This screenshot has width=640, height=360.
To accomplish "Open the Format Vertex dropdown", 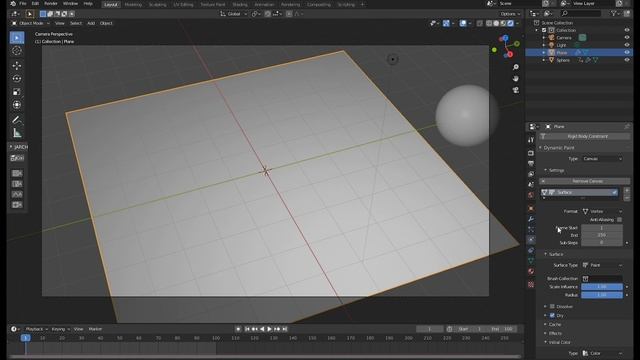I will click(602, 211).
